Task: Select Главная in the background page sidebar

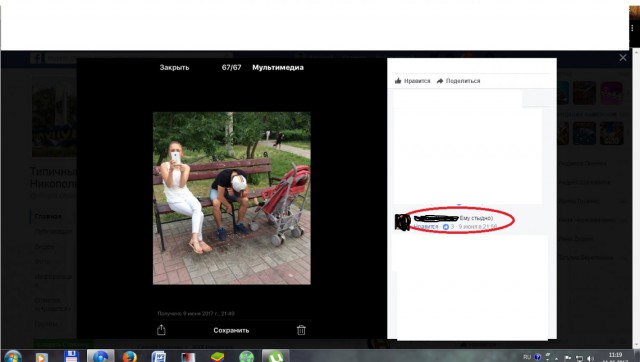Action: (48, 216)
